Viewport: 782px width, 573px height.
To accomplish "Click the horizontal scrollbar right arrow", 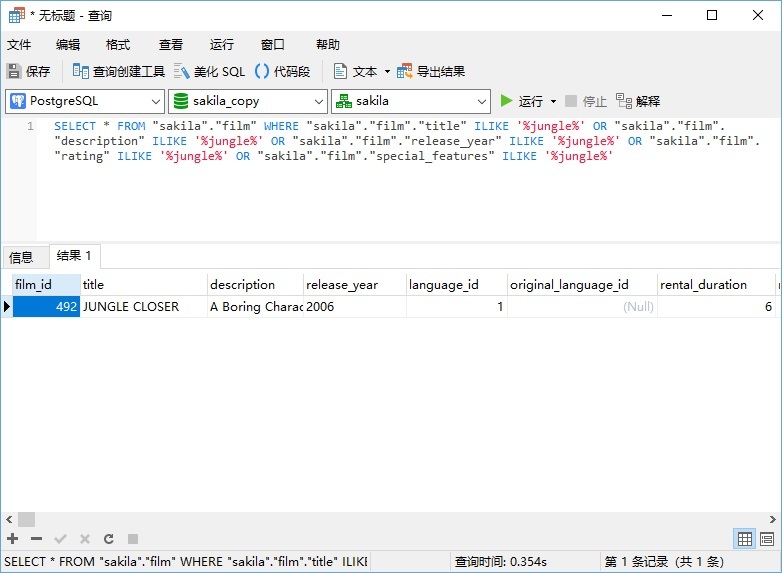I will click(x=773, y=520).
